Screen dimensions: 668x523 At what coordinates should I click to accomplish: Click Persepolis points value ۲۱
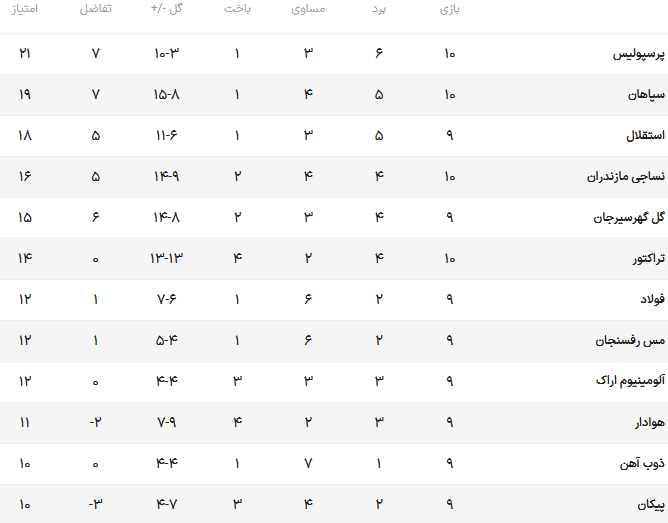pos(25,54)
